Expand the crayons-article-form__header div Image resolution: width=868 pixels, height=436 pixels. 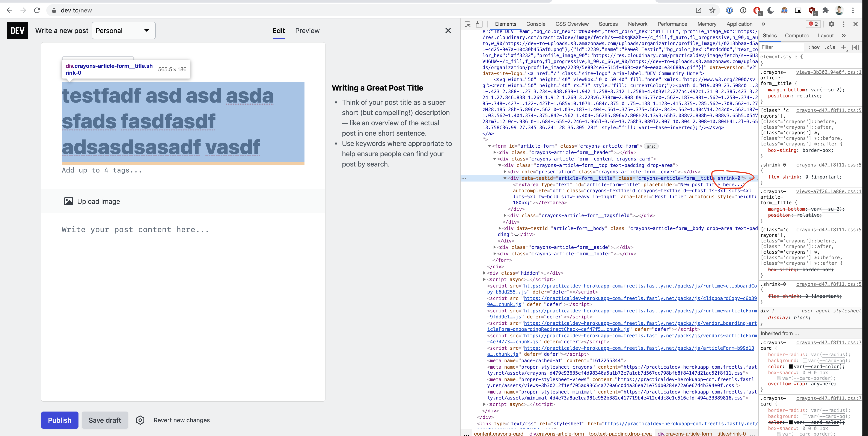[495, 152]
